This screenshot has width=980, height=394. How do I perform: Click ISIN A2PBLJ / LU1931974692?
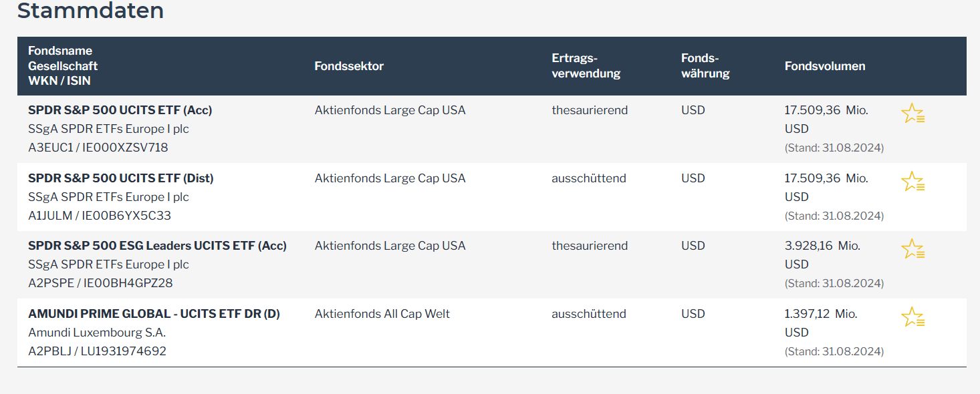coord(97,351)
